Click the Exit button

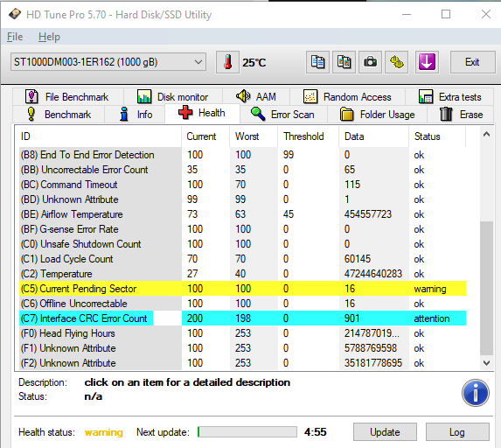(472, 62)
